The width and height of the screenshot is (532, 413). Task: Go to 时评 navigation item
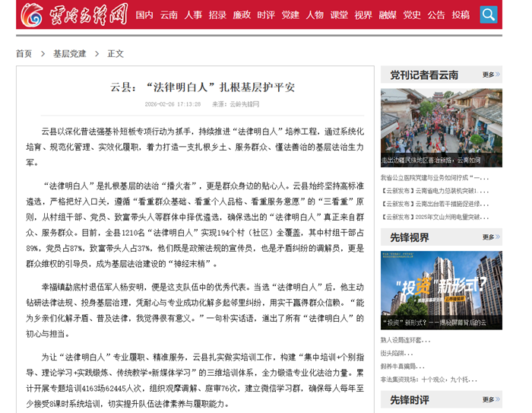[x=266, y=15]
